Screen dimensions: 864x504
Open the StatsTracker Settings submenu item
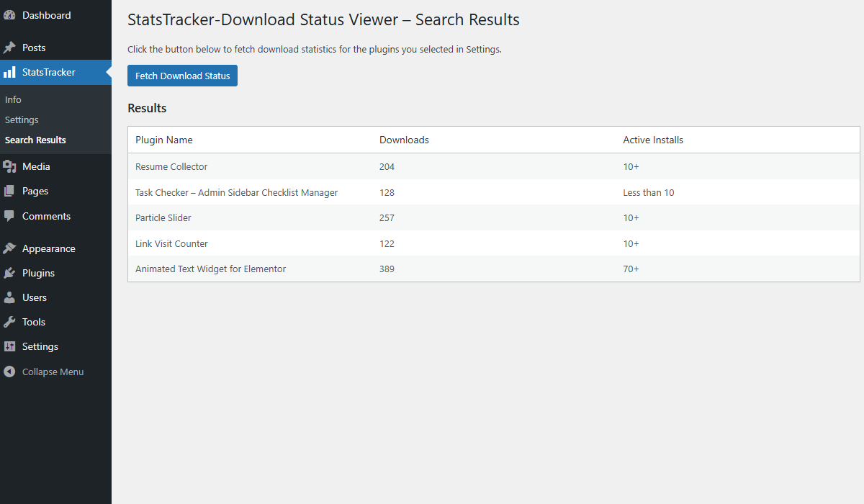pos(22,120)
